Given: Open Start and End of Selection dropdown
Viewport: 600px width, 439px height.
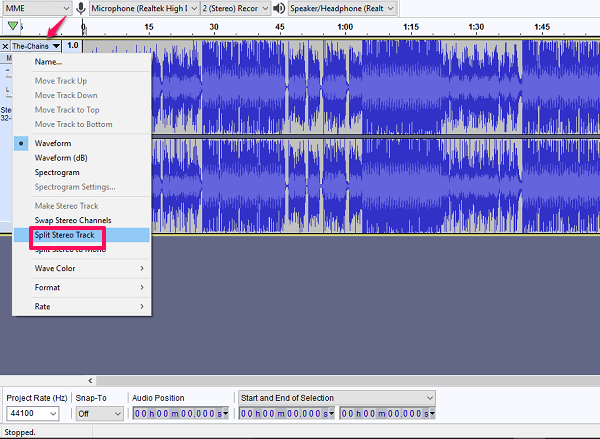Looking at the screenshot, I should [x=337, y=398].
